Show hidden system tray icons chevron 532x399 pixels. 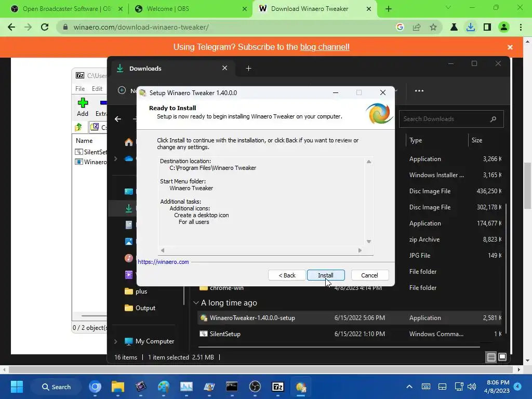(409, 387)
